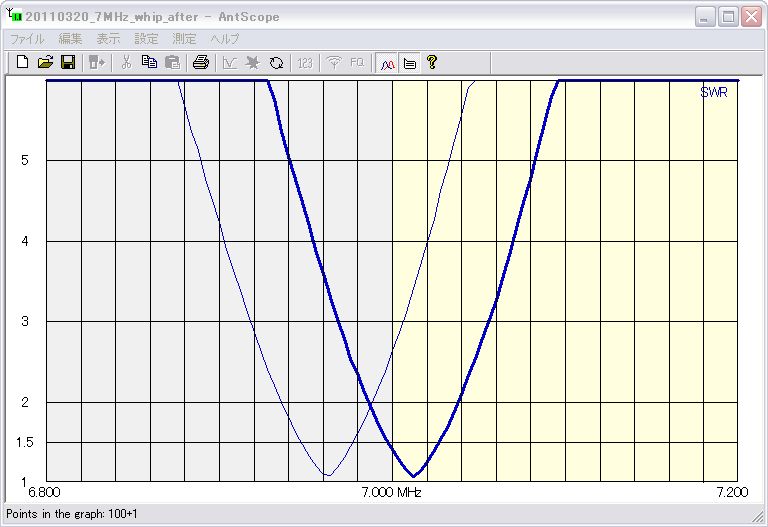This screenshot has height=527, width=768.
Task: Click the 7.200 end frequency label
Action: tap(733, 492)
